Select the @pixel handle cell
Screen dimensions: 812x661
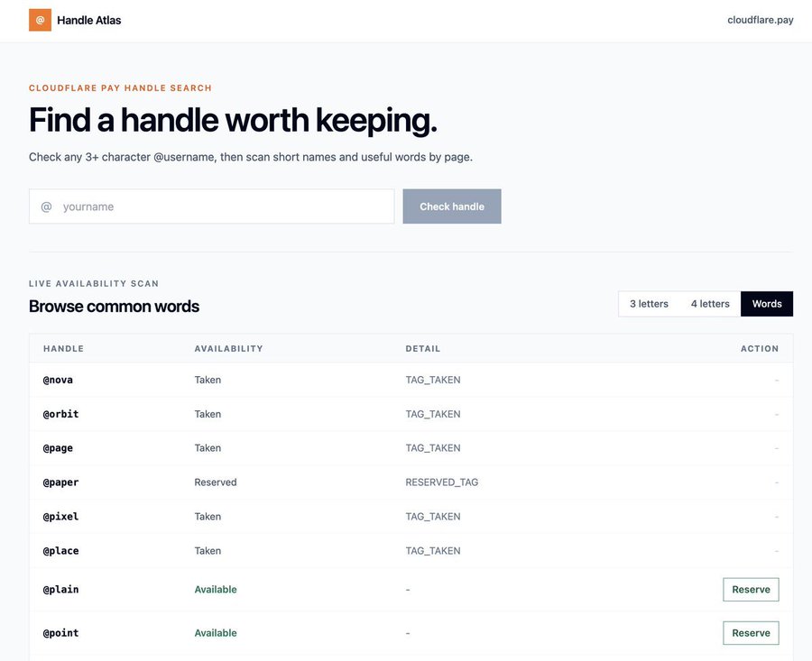coord(60,517)
